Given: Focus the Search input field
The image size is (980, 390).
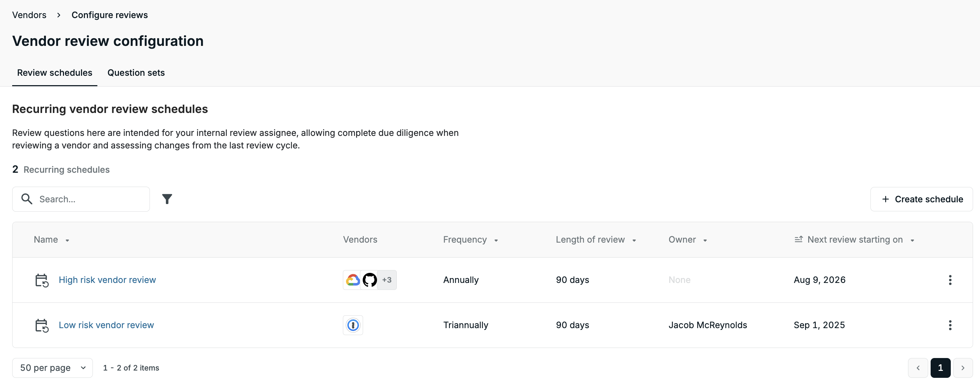Looking at the screenshot, I should (x=81, y=199).
